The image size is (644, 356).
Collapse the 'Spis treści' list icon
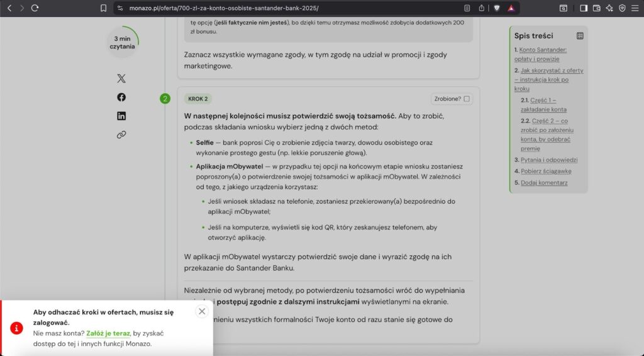(x=580, y=36)
